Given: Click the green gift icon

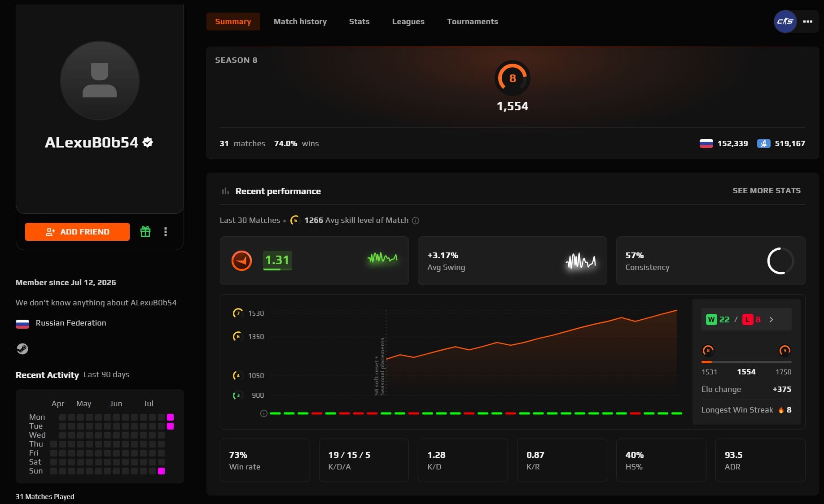Looking at the screenshot, I should (145, 232).
